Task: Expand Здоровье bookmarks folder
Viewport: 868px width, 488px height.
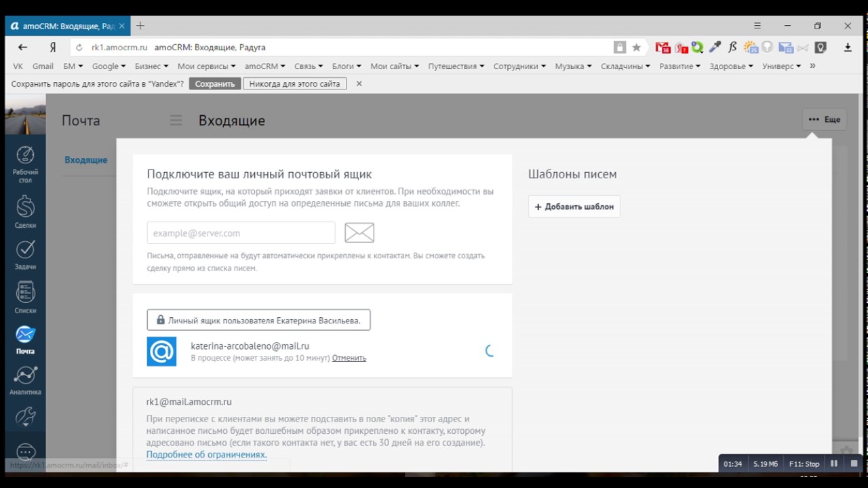Action: click(732, 66)
